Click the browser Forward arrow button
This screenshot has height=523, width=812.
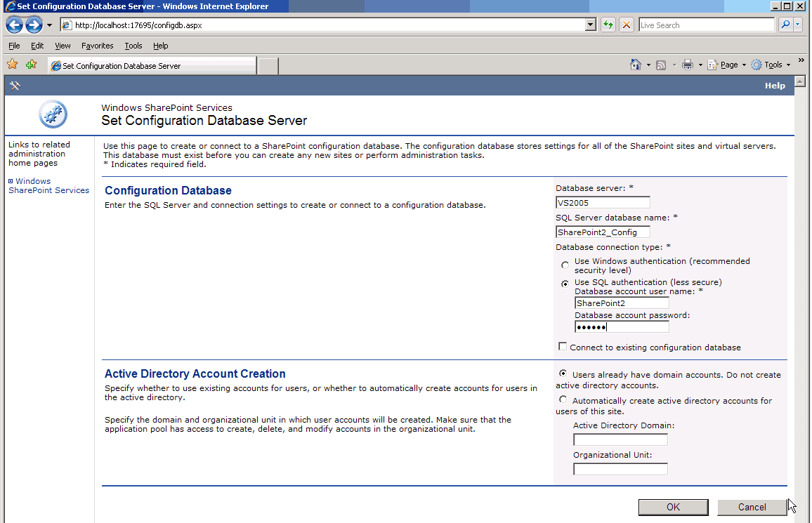[x=34, y=25]
